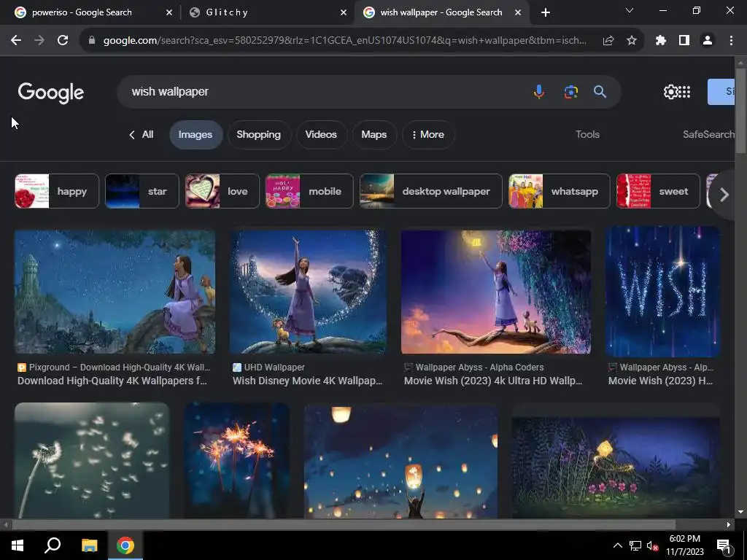View site information lock icon in address bar
Image resolution: width=747 pixels, height=560 pixels.
coord(92,41)
